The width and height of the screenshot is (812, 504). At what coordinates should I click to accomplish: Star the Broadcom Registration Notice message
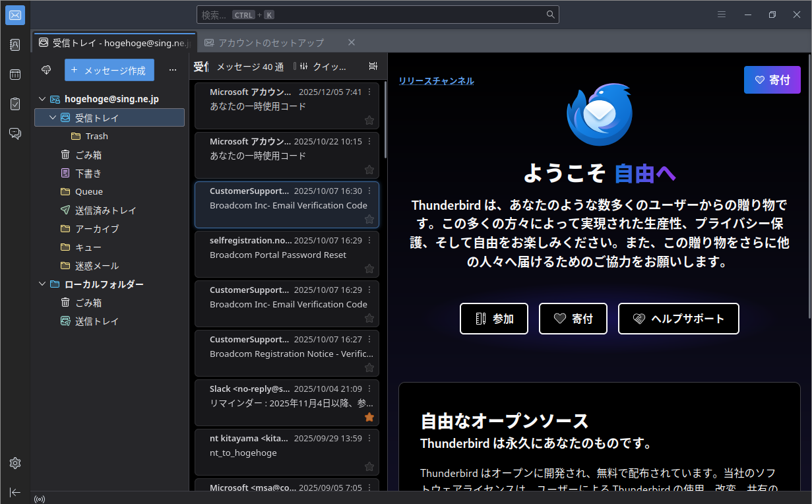(369, 367)
